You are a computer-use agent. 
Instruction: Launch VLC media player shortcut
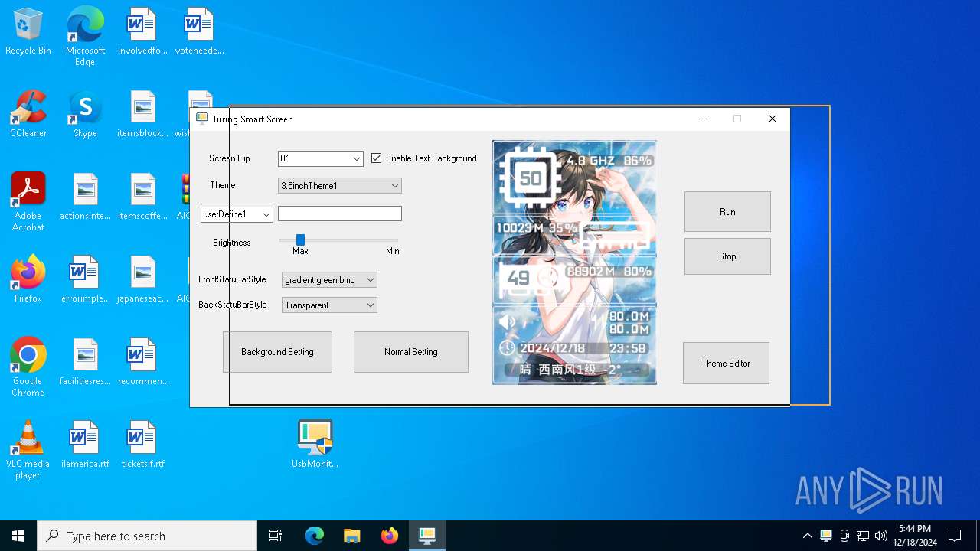28,450
